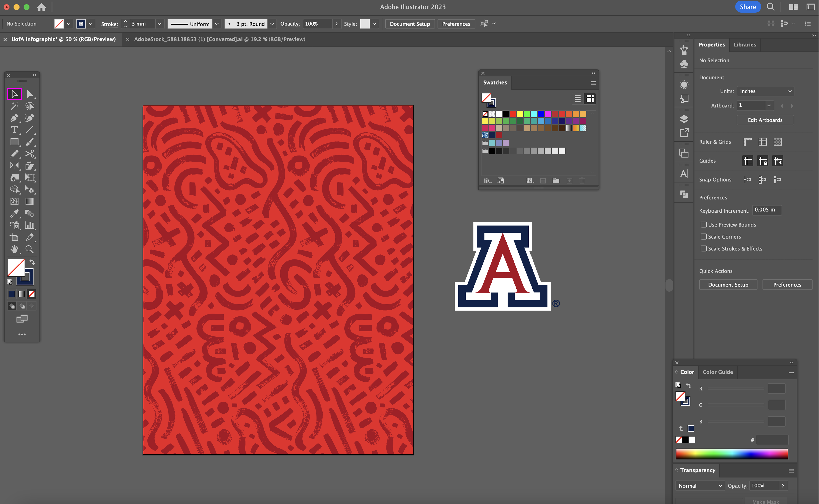Switch Swatches panel to list view
Screen dimensions: 819x504
tap(577, 99)
